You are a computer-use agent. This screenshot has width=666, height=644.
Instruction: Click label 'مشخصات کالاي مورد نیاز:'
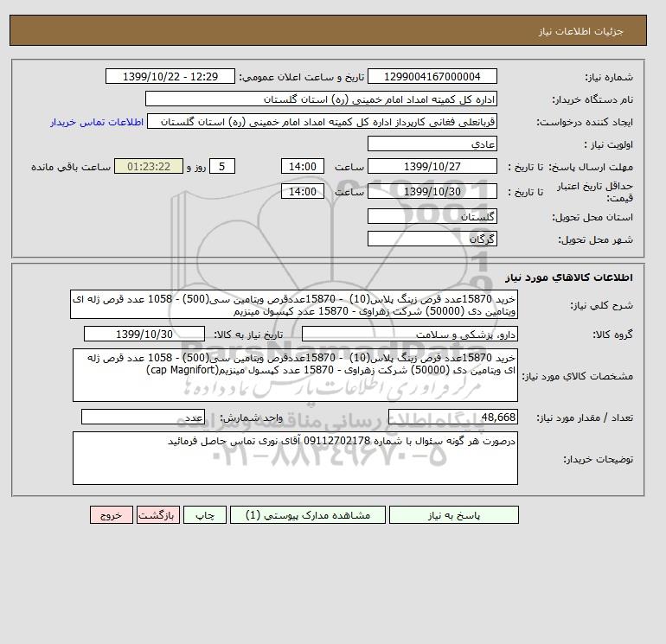pyautogui.click(x=577, y=376)
